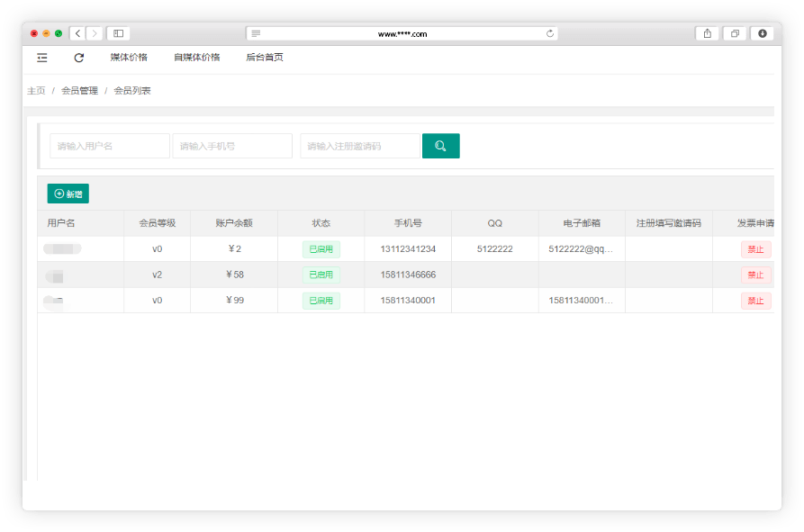The width and height of the screenshot is (804, 532).
Task: Click the browser back arrow
Action: click(x=77, y=33)
